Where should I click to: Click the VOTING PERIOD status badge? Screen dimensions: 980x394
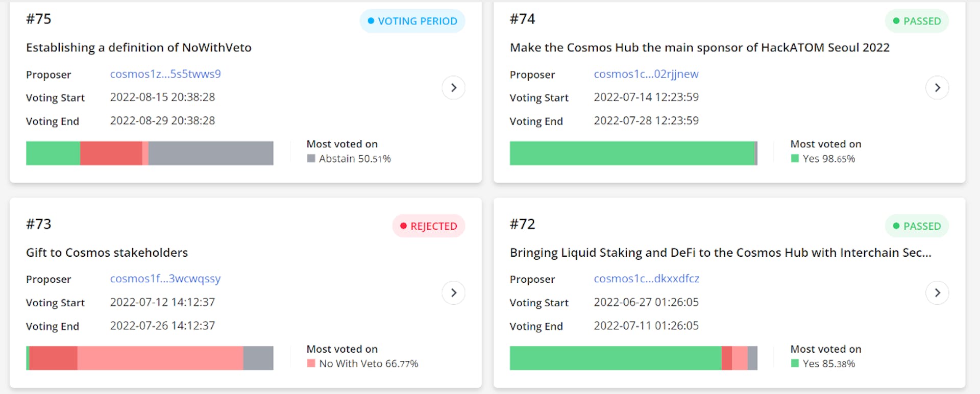(412, 21)
